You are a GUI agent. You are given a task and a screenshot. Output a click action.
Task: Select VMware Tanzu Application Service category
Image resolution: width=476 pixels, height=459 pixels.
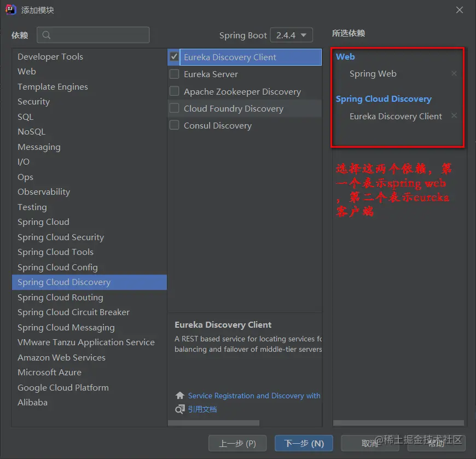point(89,342)
